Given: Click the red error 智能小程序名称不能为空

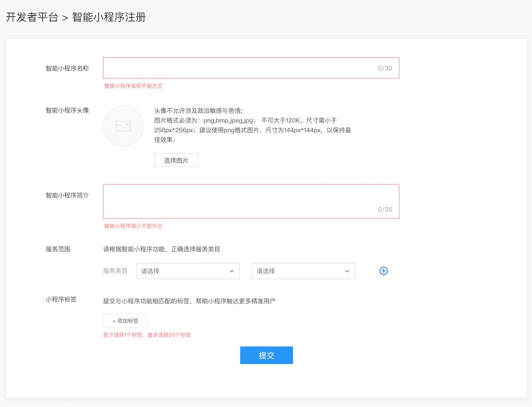Looking at the screenshot, I should click(133, 86).
